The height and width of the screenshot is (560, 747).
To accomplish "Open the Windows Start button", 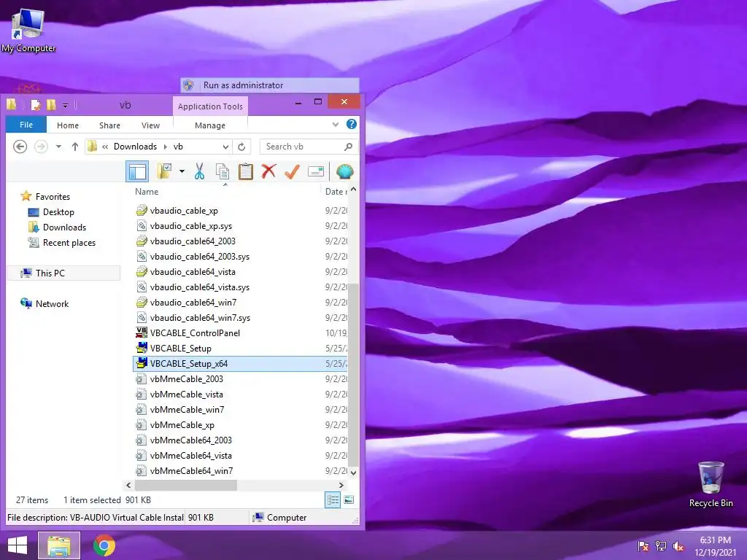I will [18, 545].
